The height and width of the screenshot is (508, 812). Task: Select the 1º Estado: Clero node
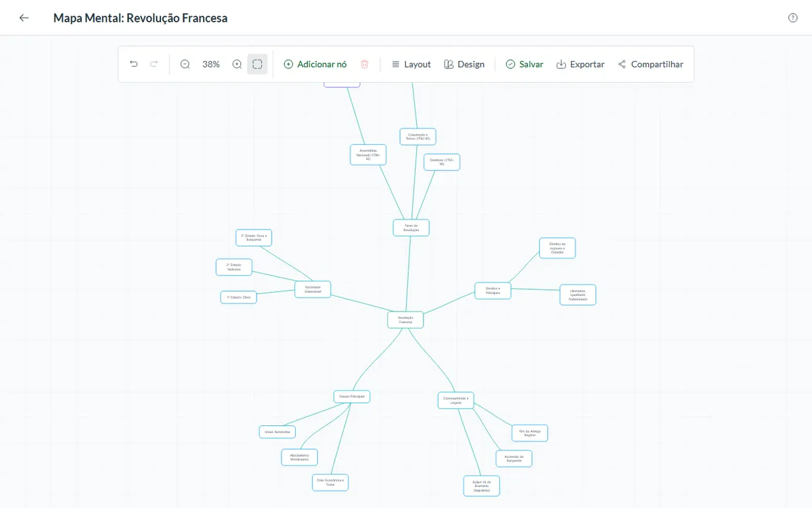(239, 297)
